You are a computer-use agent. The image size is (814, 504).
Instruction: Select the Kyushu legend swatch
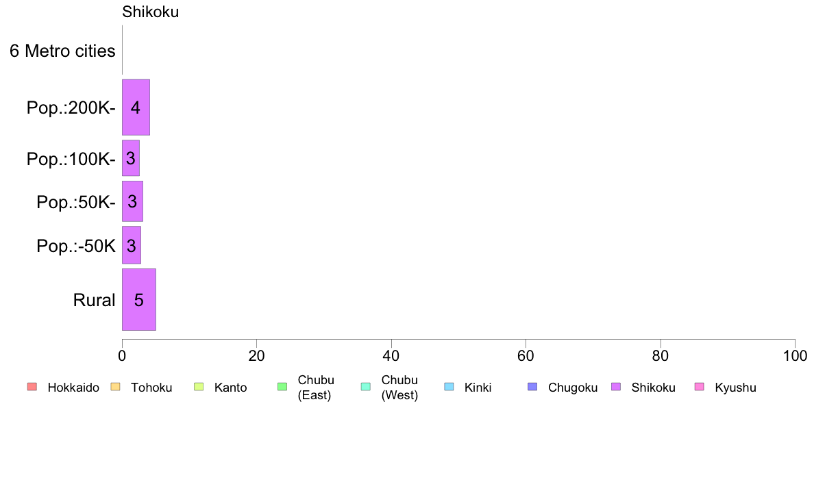700,387
